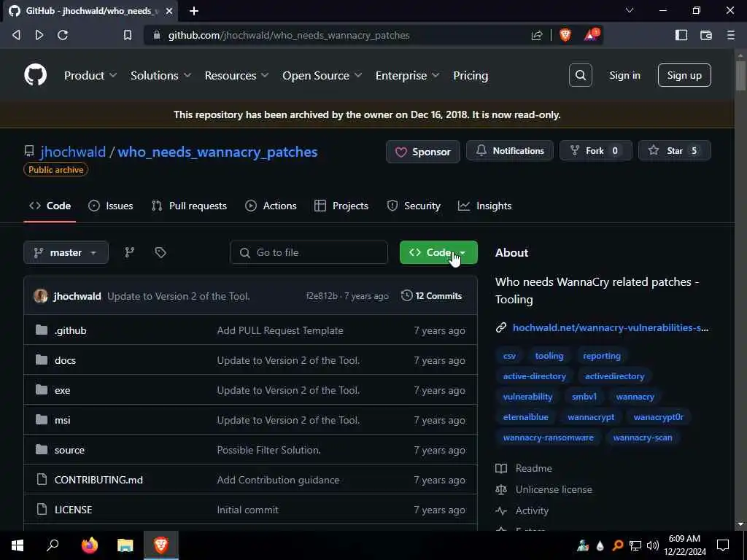Viewport: 747px width, 560px height.
Task: Switch to the Issues tab
Action: pyautogui.click(x=111, y=206)
